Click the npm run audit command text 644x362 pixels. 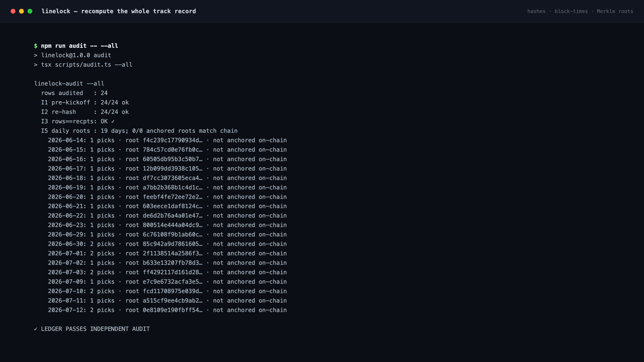point(79,46)
